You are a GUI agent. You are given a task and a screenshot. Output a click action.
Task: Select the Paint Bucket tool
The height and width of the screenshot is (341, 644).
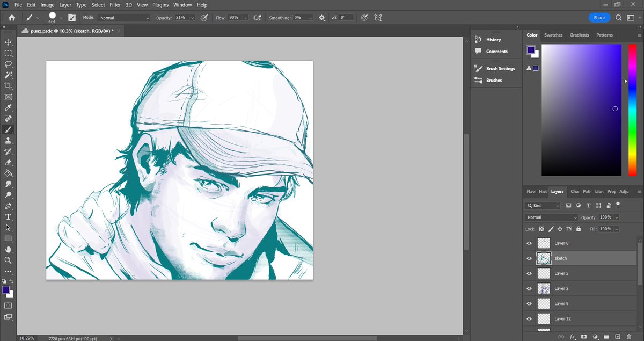(x=8, y=173)
